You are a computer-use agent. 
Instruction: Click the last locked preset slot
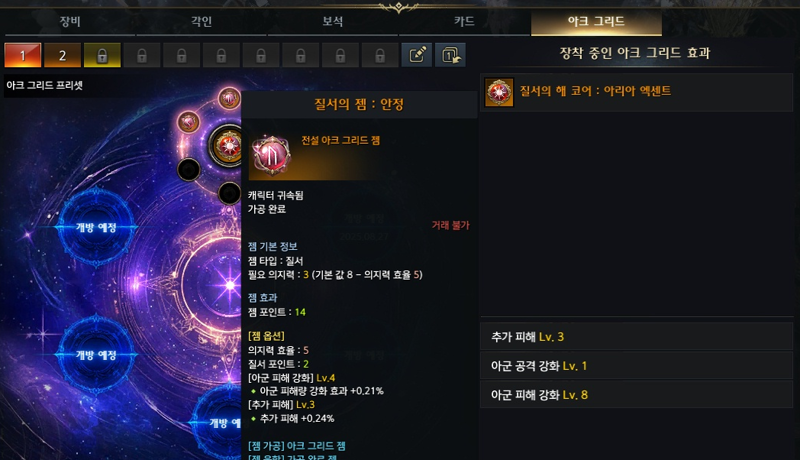tap(380, 55)
